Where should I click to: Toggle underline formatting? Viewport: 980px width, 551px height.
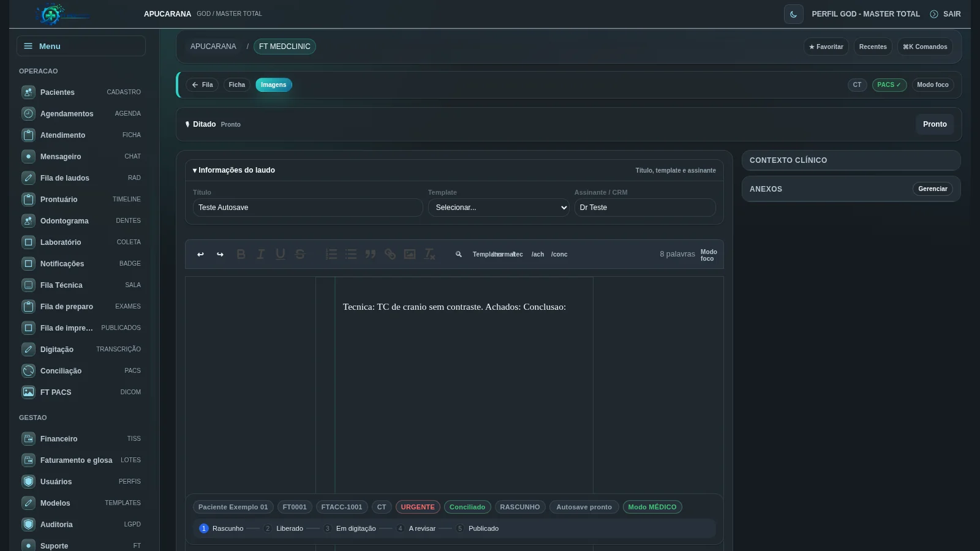[280, 254]
